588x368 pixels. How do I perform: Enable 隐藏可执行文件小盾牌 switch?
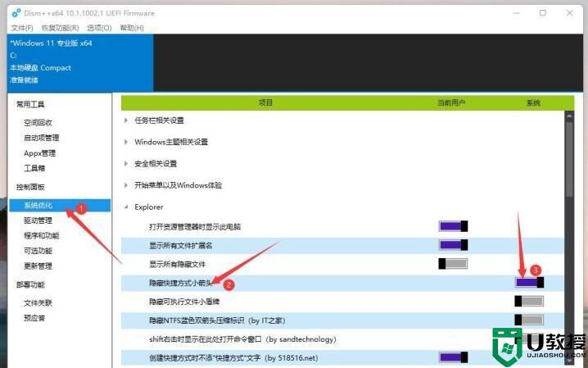tap(529, 302)
